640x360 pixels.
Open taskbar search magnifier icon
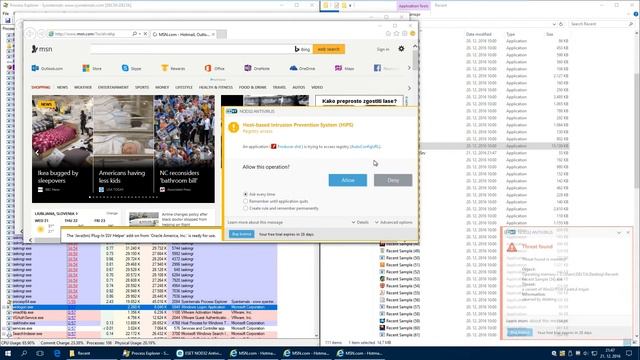coord(24,353)
